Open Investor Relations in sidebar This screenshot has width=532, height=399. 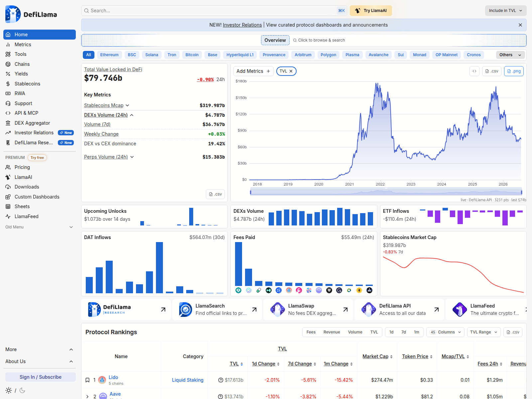[40, 133]
